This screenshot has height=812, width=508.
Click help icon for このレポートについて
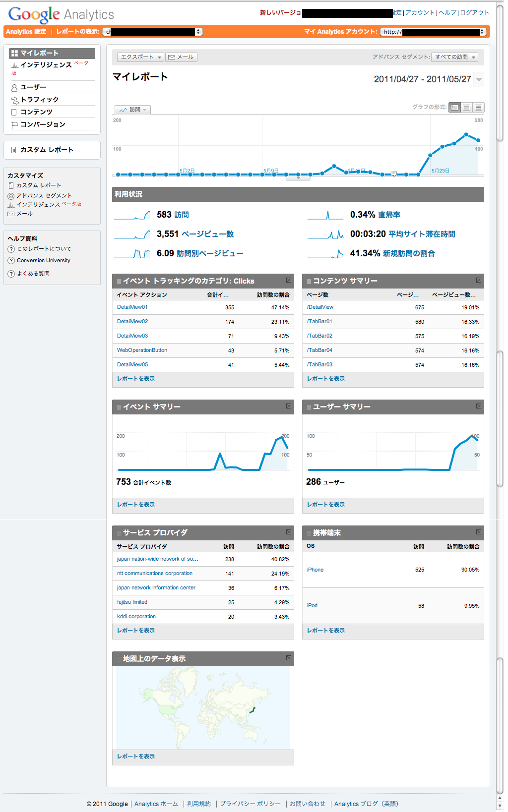coord(11,249)
